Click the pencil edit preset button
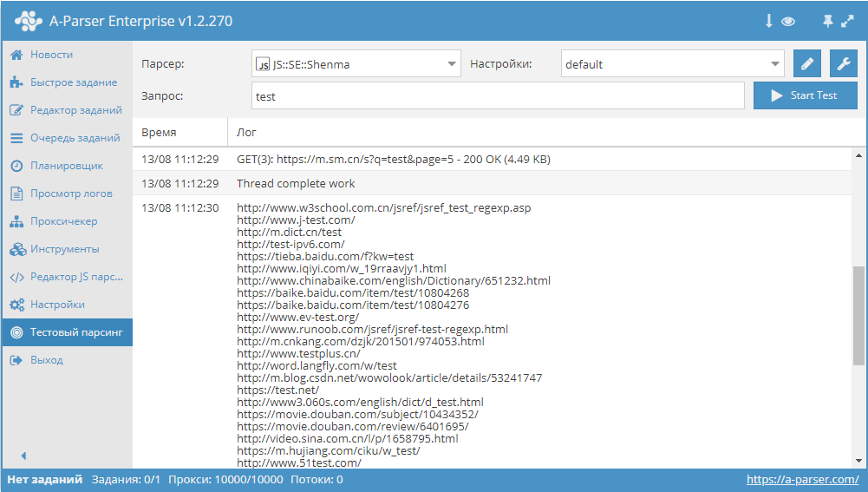868x492 pixels. [x=807, y=63]
